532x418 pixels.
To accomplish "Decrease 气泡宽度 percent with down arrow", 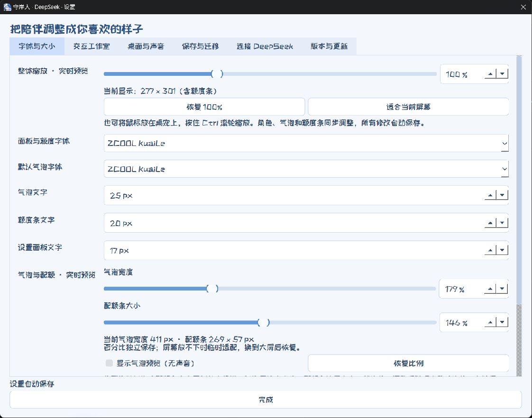I will point(502,289).
